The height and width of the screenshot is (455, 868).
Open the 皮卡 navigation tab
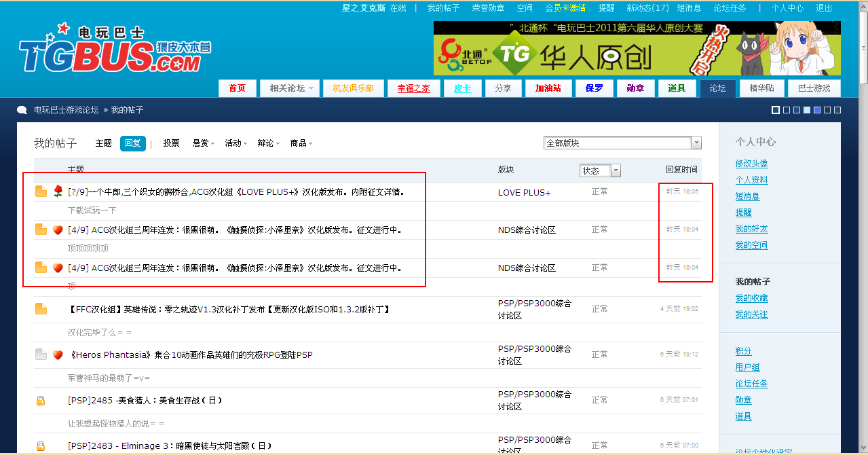click(x=463, y=88)
